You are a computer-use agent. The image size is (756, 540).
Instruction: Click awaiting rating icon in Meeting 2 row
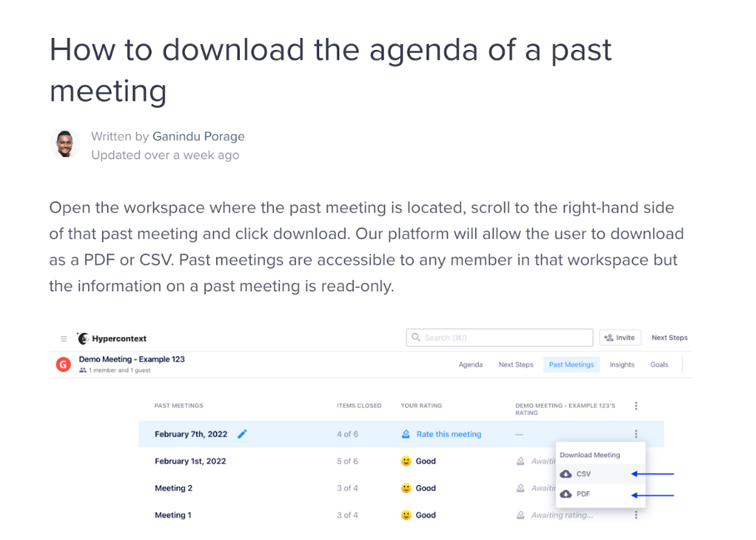coord(520,488)
